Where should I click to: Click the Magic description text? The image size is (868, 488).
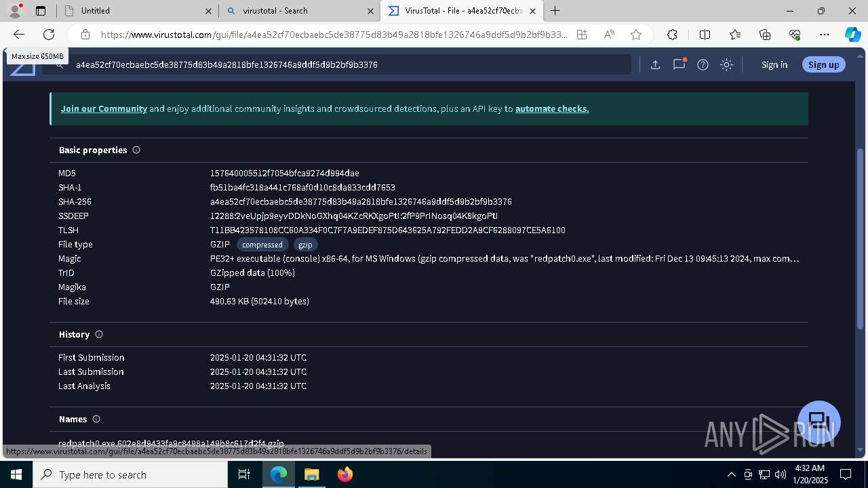(x=505, y=259)
